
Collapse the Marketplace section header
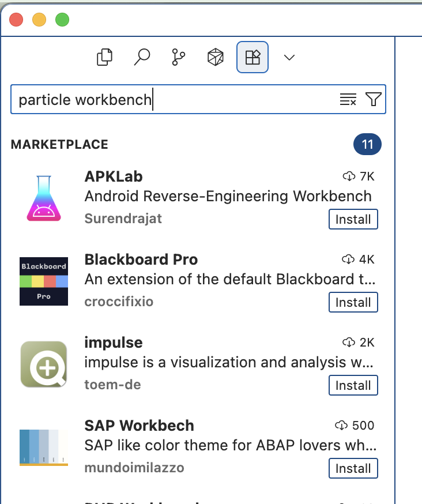point(59,145)
